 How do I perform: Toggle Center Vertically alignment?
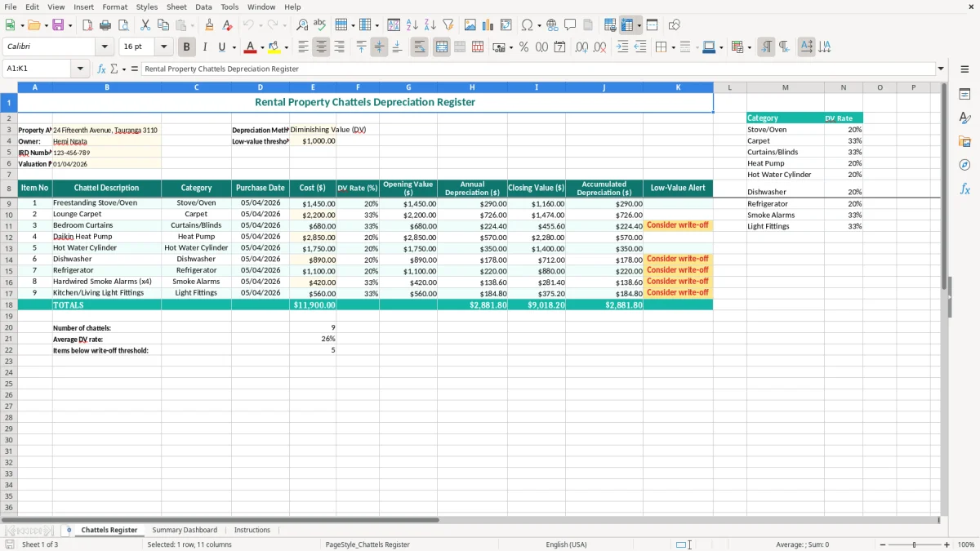point(379,47)
